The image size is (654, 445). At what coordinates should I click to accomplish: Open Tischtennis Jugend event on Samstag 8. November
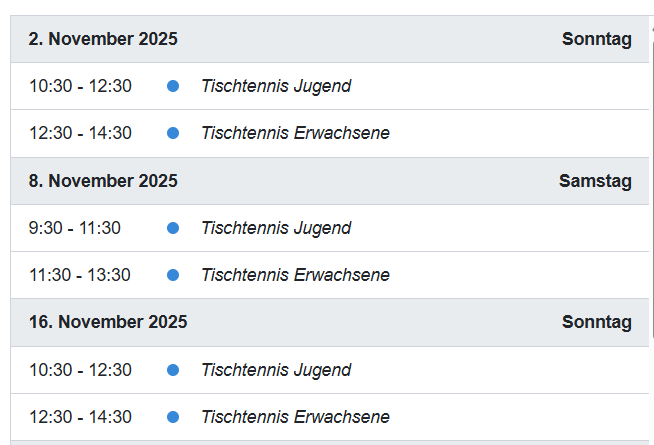point(276,228)
